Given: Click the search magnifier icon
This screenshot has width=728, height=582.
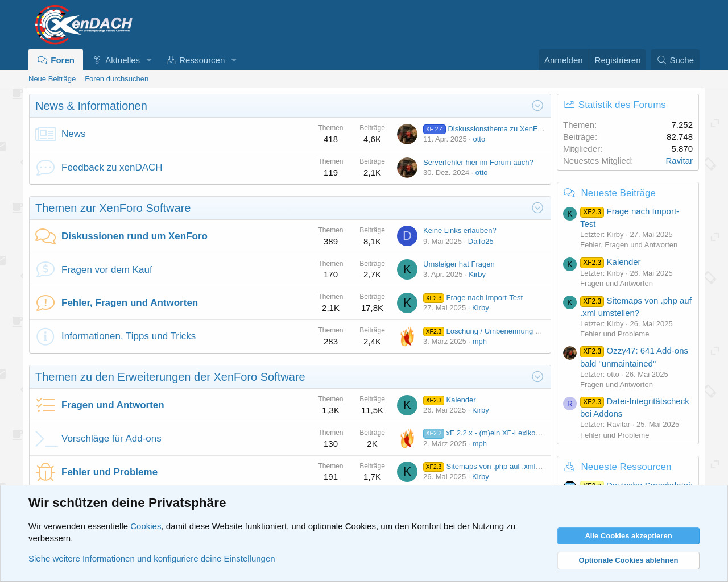Looking at the screenshot, I should tap(661, 60).
